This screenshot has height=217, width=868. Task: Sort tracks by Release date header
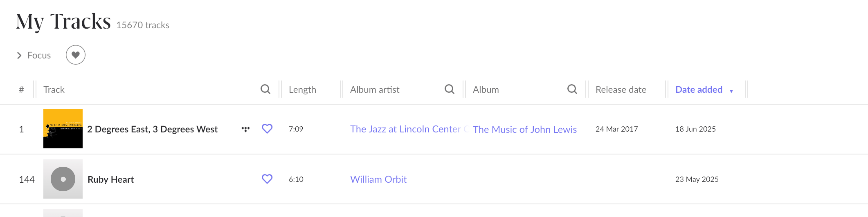click(621, 89)
